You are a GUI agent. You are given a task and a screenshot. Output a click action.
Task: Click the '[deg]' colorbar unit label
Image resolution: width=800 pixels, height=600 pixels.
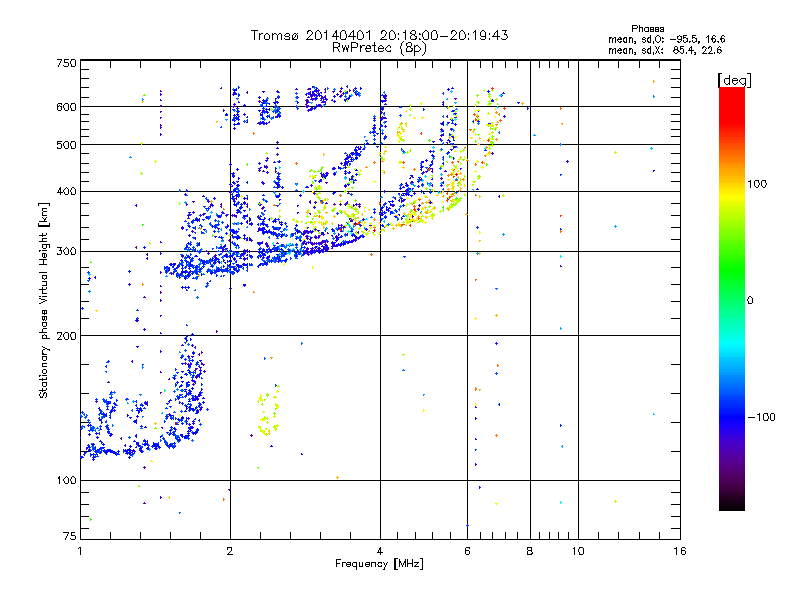734,80
